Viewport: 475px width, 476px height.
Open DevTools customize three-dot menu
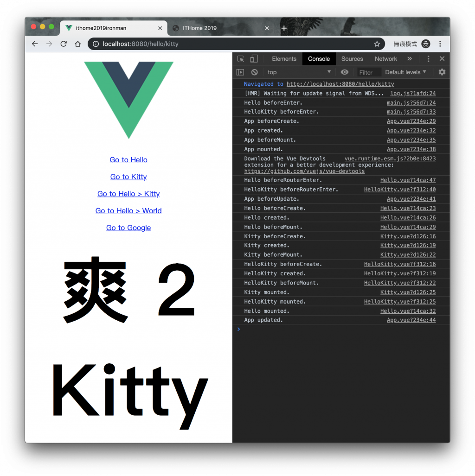pyautogui.click(x=428, y=58)
